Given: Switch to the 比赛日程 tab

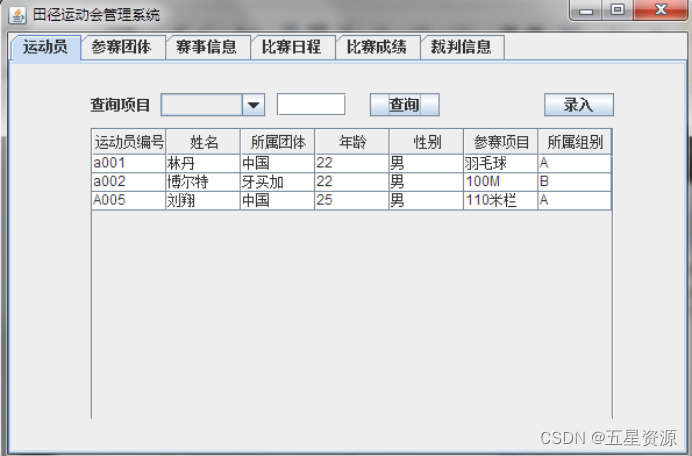Looking at the screenshot, I should click(293, 47).
